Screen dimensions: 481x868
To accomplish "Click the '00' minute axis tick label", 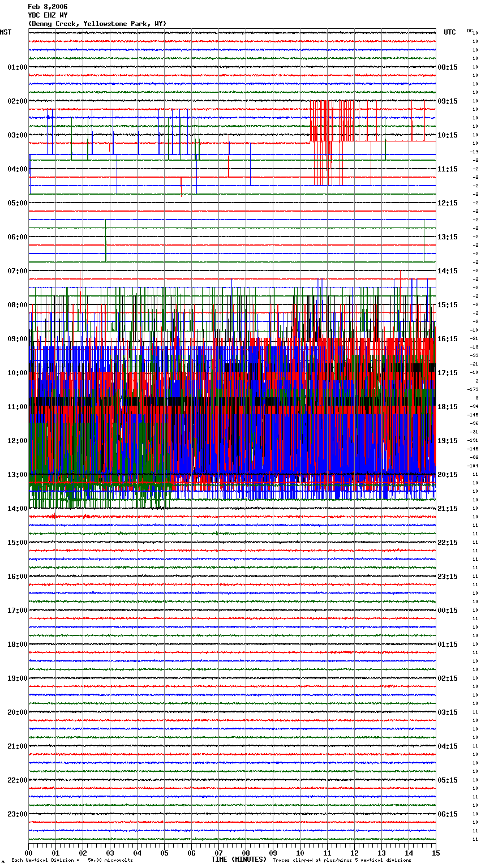I will (x=28, y=853).
